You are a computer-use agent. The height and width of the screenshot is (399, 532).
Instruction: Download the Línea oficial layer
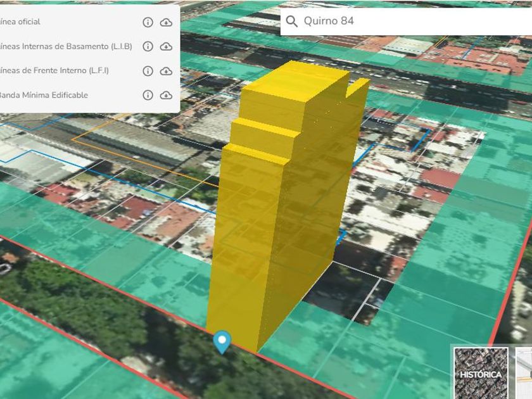[x=166, y=22]
